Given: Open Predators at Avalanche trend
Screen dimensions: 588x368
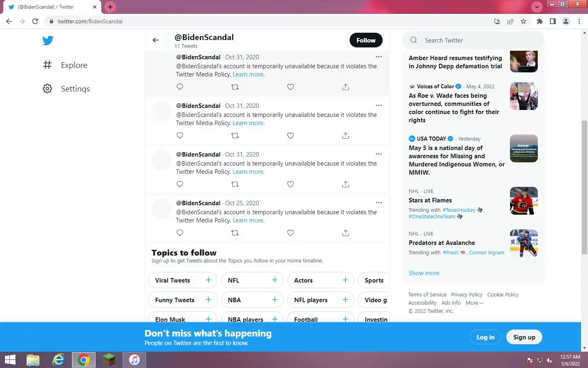Looking at the screenshot, I should pyautogui.click(x=442, y=243).
